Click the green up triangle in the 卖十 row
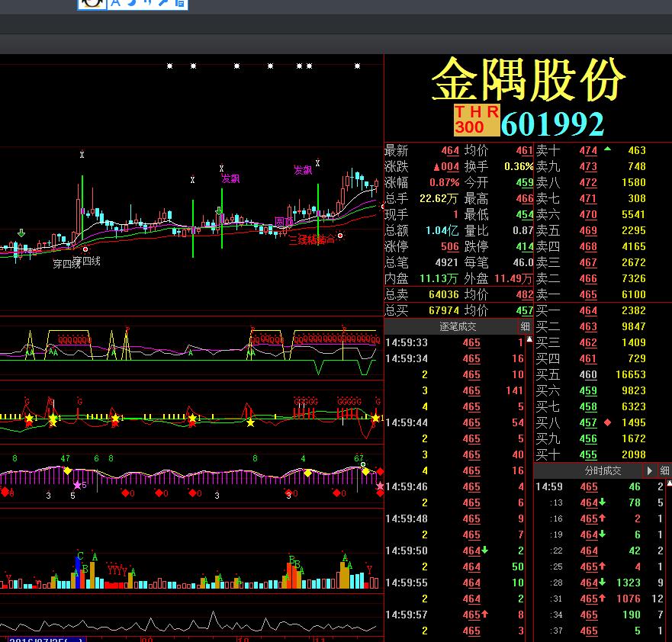This screenshot has width=672, height=642. 607,149
